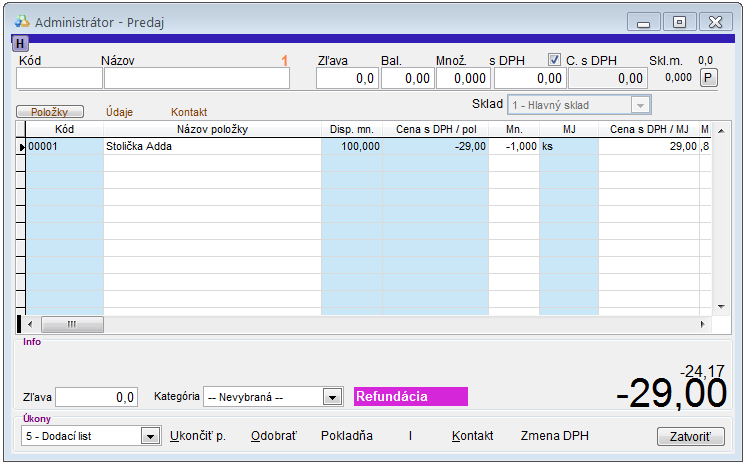Expand the Sklad warehouse dropdown
Image resolution: width=745 pixels, height=463 pixels.
tap(640, 105)
